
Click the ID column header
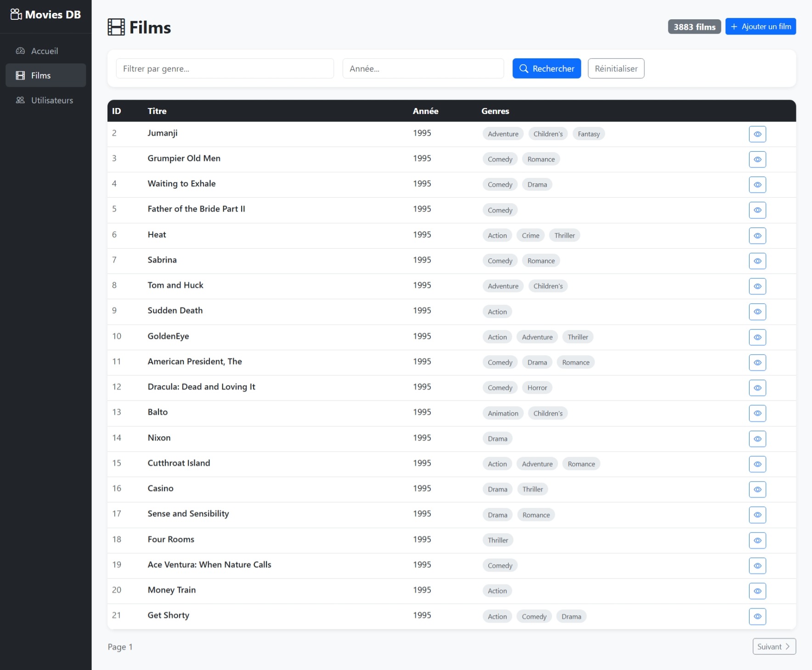[x=117, y=111]
